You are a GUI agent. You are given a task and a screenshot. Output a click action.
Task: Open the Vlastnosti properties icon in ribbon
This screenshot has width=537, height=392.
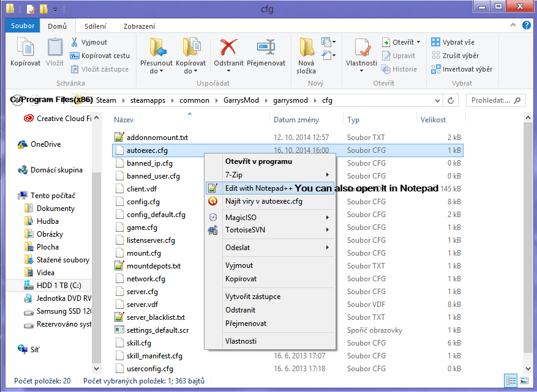click(x=362, y=47)
